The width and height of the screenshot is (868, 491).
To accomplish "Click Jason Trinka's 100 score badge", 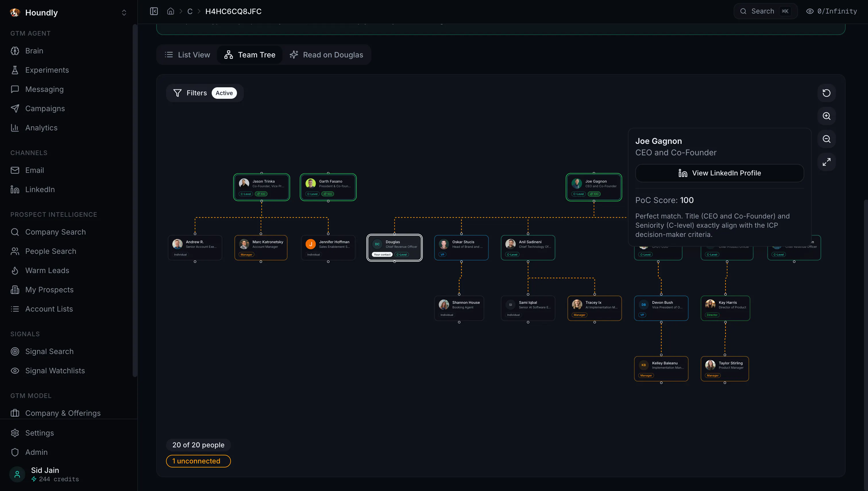I will [x=261, y=194].
